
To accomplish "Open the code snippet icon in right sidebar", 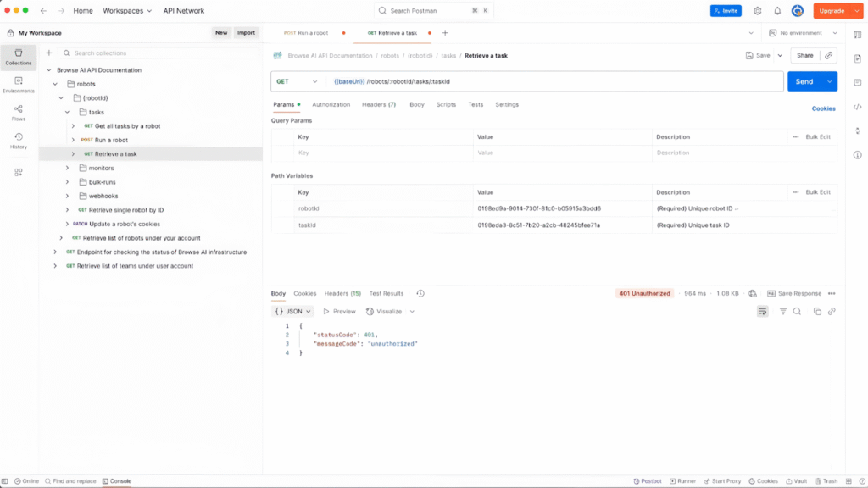I will point(858,107).
